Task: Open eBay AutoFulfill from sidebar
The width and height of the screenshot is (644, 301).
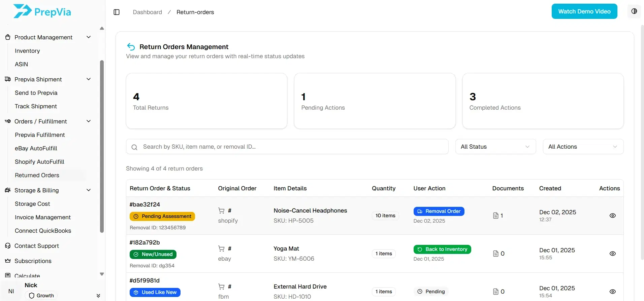Action: pyautogui.click(x=36, y=148)
